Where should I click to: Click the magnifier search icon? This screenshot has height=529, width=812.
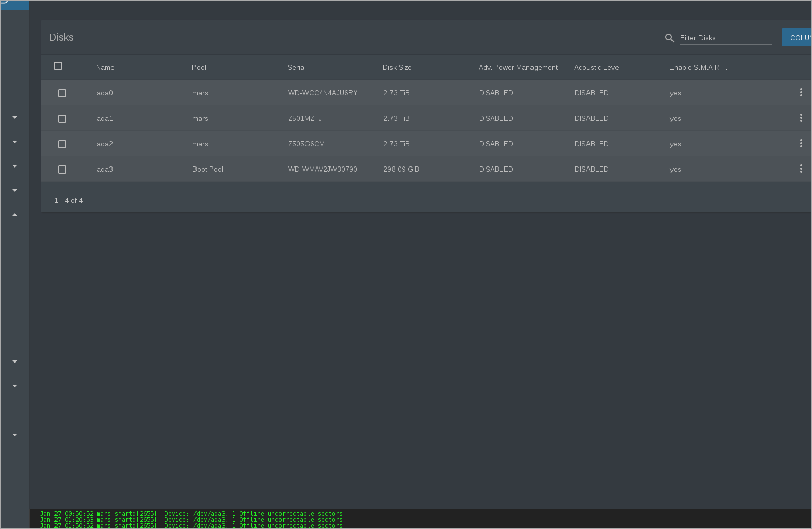tap(669, 38)
